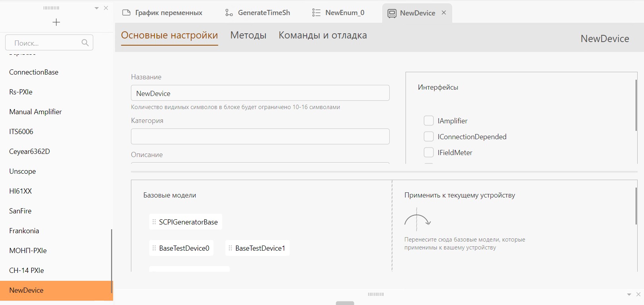Expand the bottom panel dropdown arrow

tap(629, 294)
